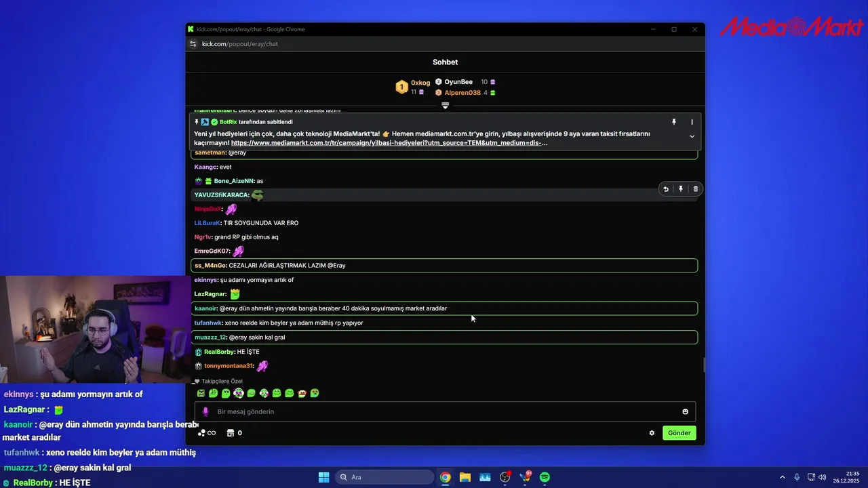868x488 pixels.
Task: Expand the gifters leaderboard arrow
Action: click(445, 106)
